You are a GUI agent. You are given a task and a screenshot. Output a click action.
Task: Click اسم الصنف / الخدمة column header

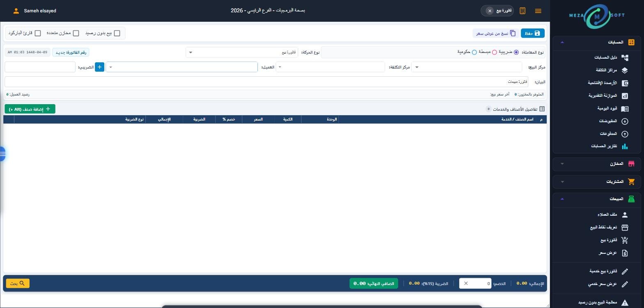pos(517,119)
